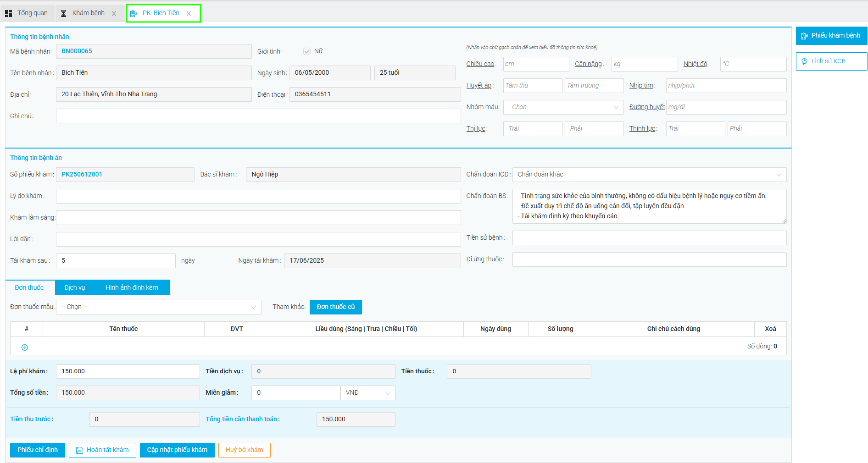
Task: Click the Tên thuốc column header
Action: point(123,329)
